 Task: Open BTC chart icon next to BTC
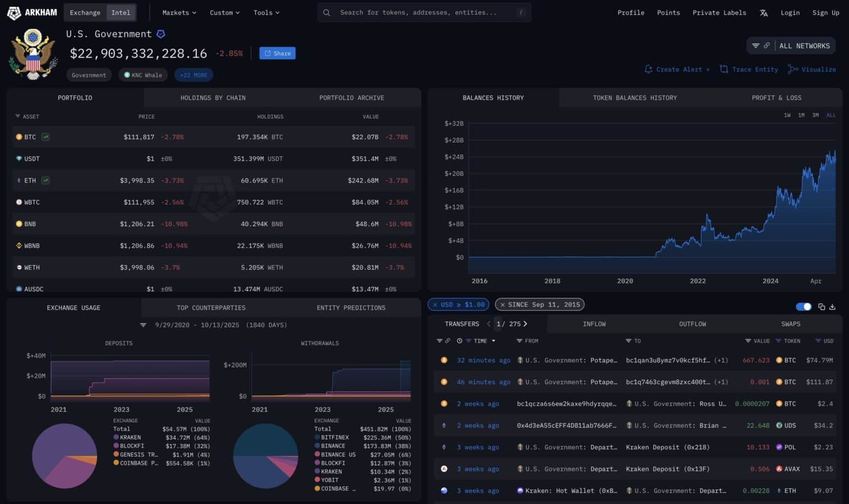(46, 137)
